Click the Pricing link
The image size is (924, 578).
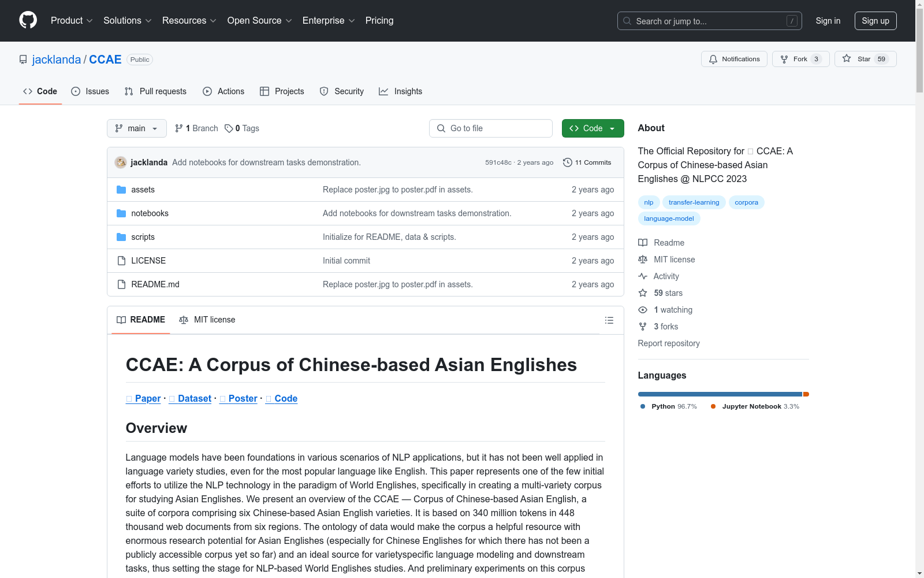[x=379, y=20]
